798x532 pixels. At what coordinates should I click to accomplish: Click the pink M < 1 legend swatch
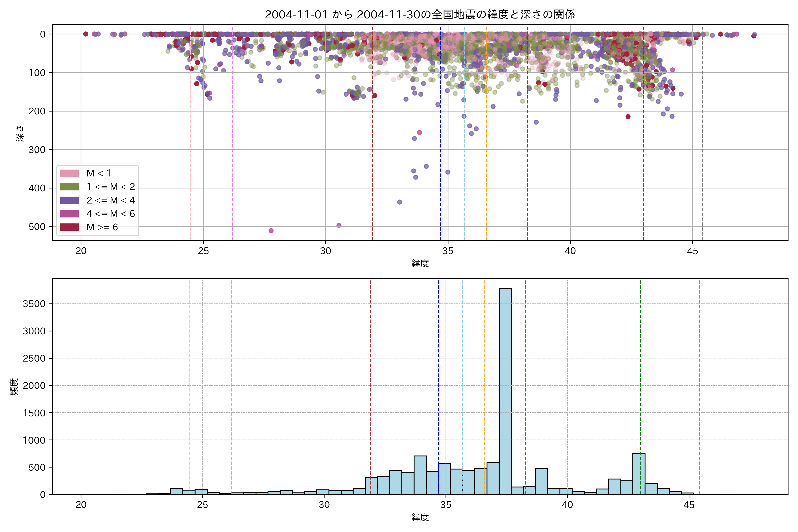tap(70, 173)
